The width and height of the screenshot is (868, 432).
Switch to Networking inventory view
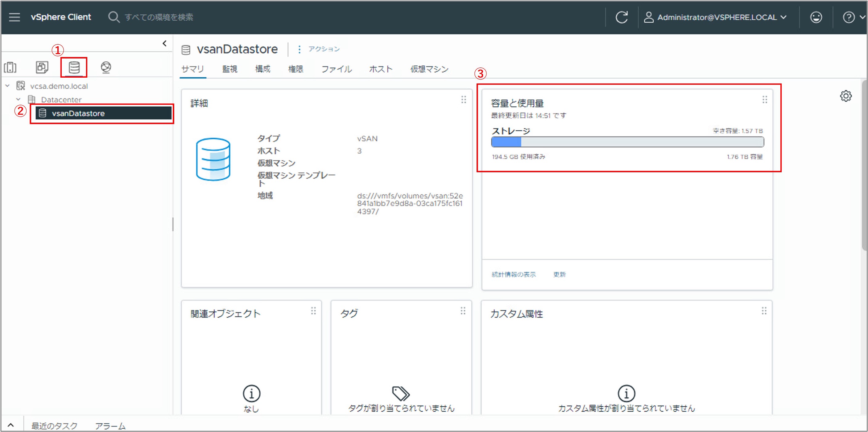106,67
